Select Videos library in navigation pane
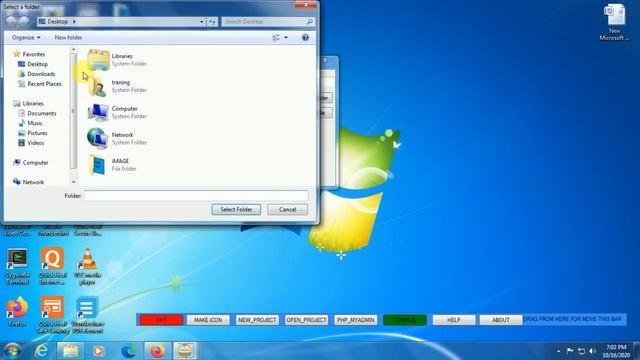This screenshot has height=360, width=640. 31,143
